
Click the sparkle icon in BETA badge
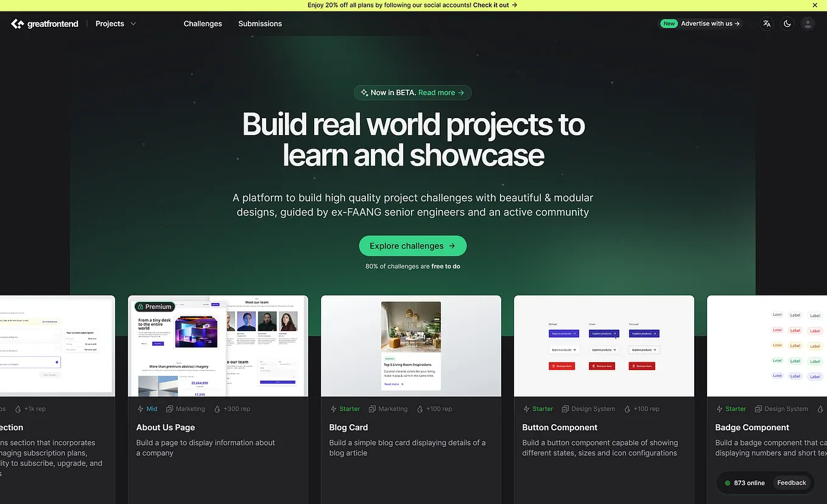point(364,93)
